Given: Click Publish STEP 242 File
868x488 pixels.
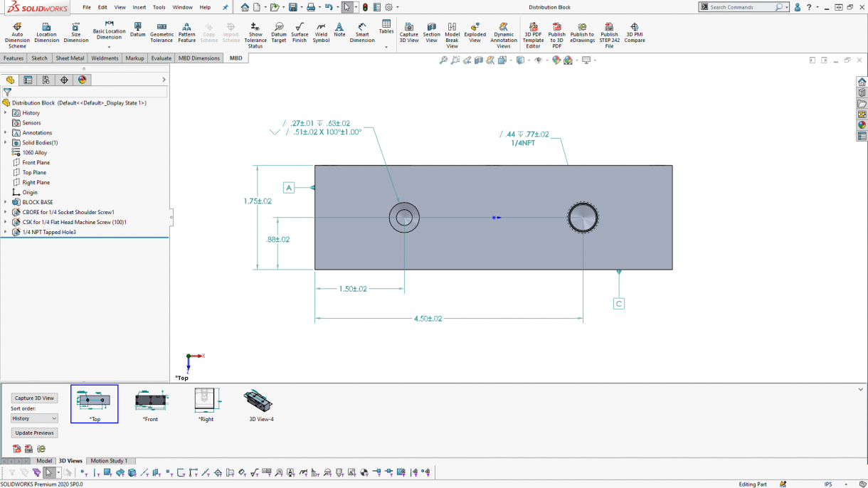Looking at the screenshot, I should 609,35.
